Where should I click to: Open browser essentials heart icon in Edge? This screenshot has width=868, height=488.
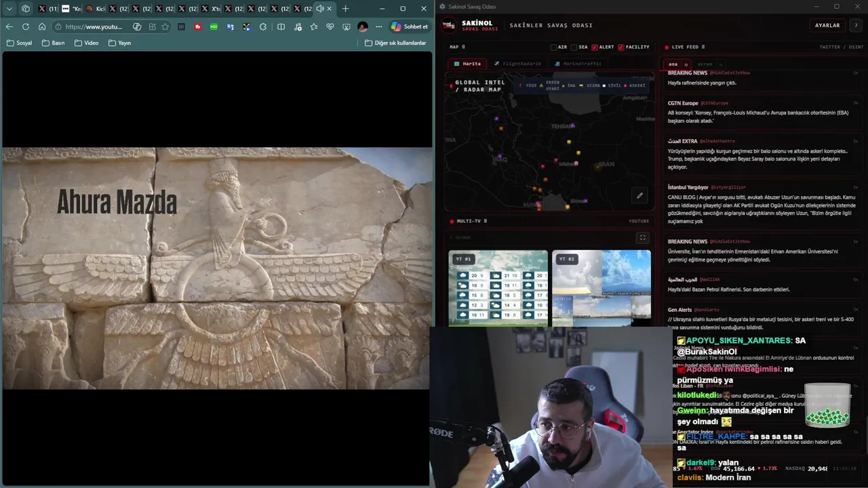pyautogui.click(x=330, y=26)
